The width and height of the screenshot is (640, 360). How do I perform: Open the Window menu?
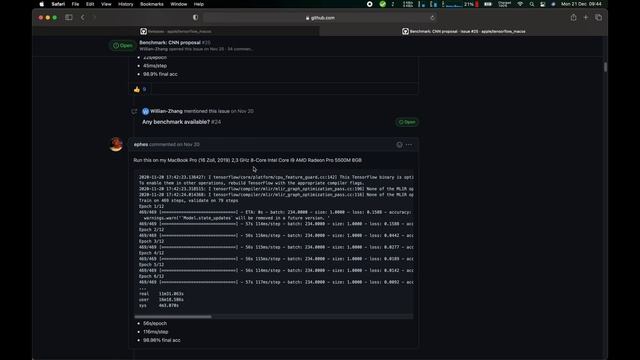click(x=178, y=4)
